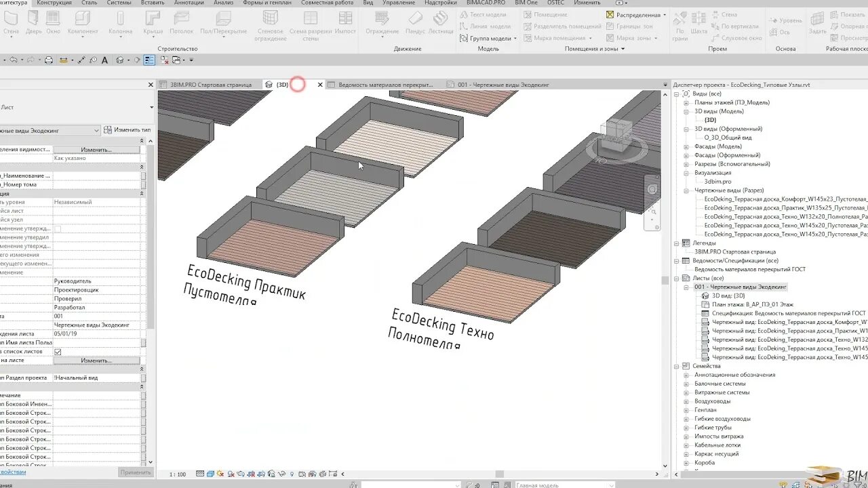
Task: Open the 'Аннотации' ribbon tab
Action: point(189,3)
